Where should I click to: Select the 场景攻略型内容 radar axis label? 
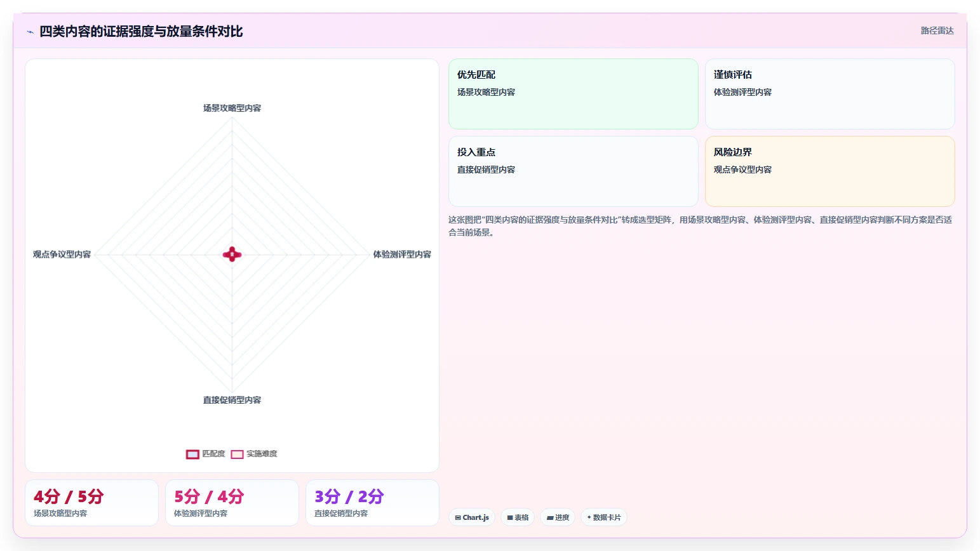pos(232,108)
